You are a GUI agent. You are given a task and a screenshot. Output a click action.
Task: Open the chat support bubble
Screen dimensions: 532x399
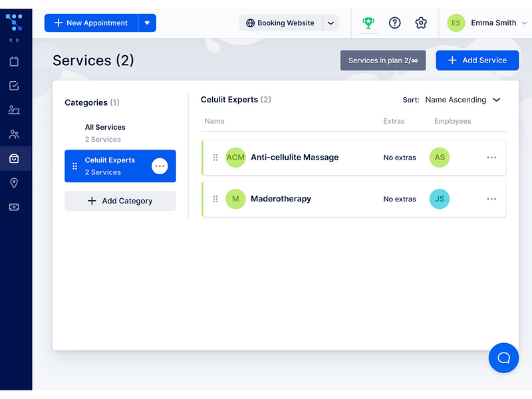click(x=503, y=358)
